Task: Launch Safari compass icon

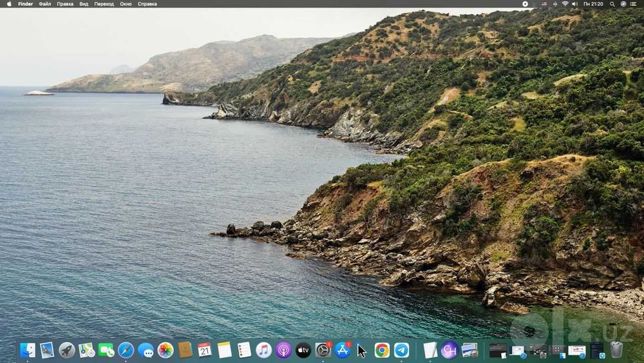Action: point(126,350)
